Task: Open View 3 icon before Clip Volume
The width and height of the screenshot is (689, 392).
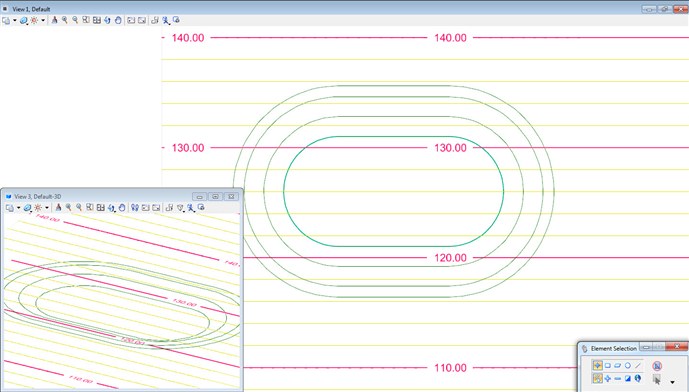Action: 180,208
